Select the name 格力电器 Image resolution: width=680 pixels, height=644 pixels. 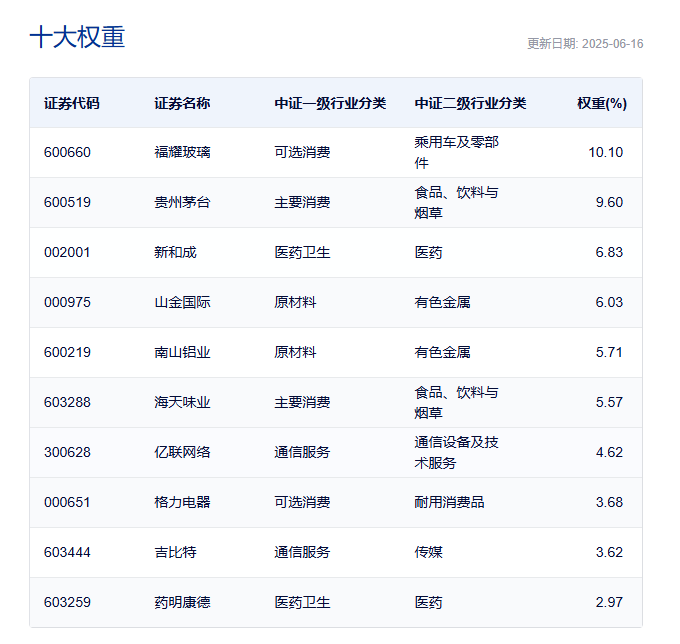182,502
